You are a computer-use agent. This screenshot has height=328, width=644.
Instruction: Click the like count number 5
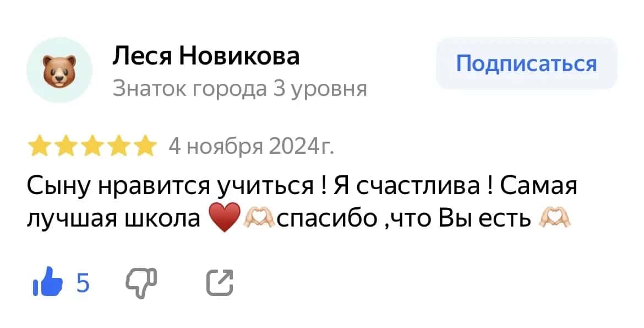(83, 283)
